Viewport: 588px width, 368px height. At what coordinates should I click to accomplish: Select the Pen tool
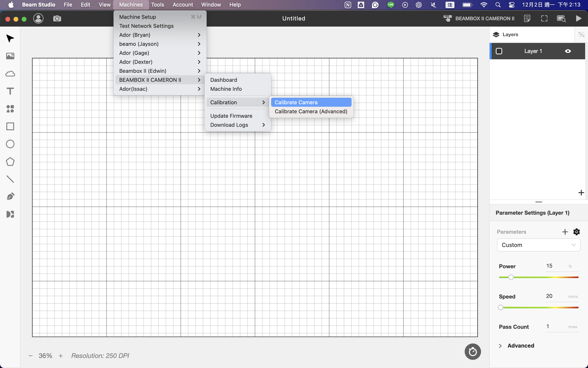point(10,197)
